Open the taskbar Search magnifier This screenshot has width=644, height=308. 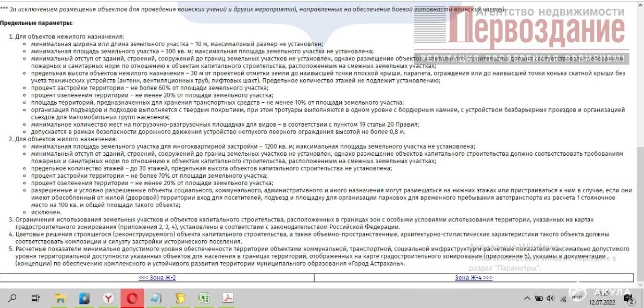coord(13,298)
